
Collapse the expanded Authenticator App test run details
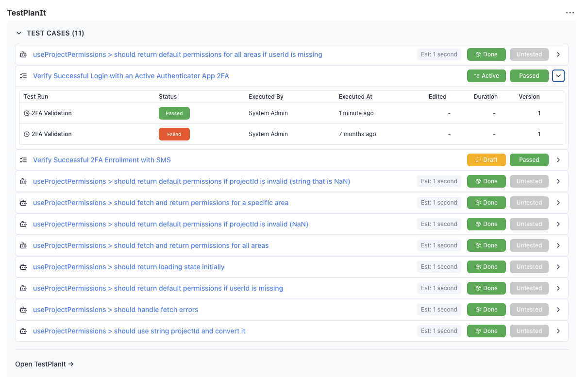[558, 76]
